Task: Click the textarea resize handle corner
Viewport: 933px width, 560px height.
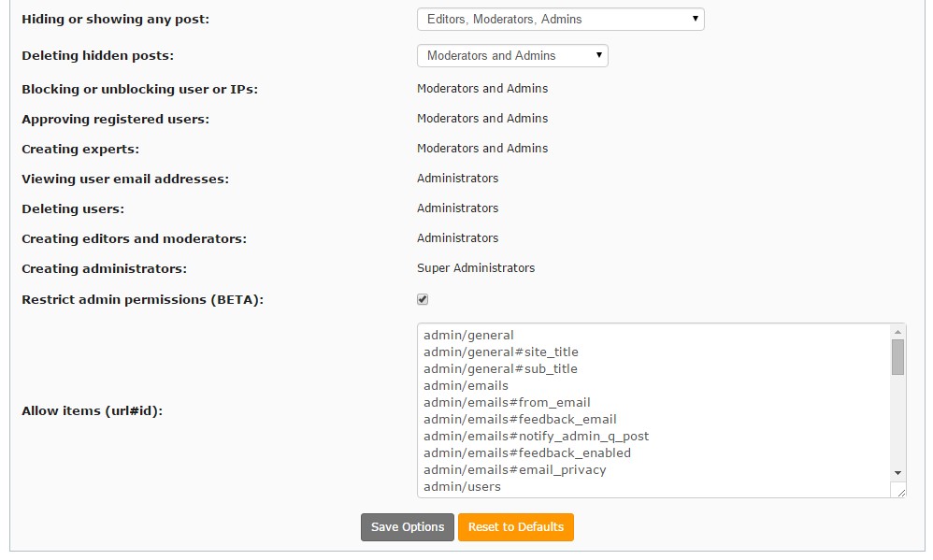Action: pos(900,492)
